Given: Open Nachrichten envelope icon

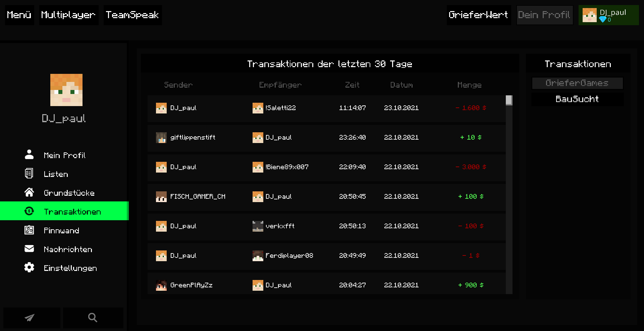Looking at the screenshot, I should click(x=29, y=248).
